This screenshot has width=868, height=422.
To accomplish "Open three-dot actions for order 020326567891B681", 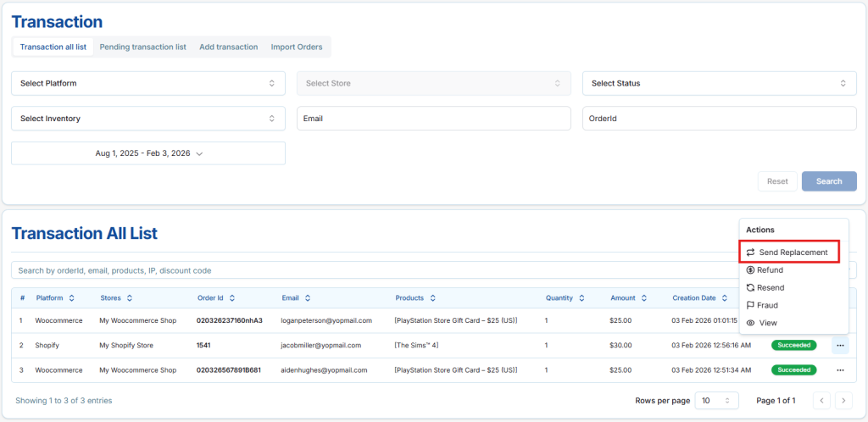I will pos(840,370).
